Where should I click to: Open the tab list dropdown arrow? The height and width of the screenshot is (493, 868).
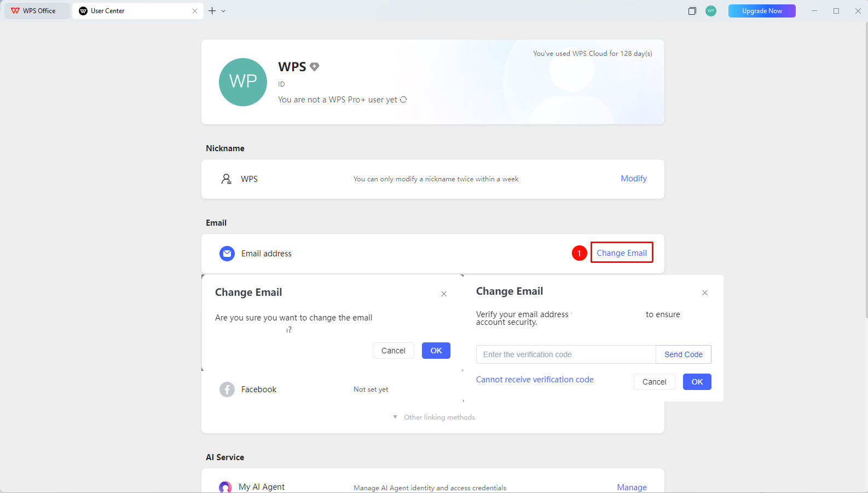click(x=223, y=11)
